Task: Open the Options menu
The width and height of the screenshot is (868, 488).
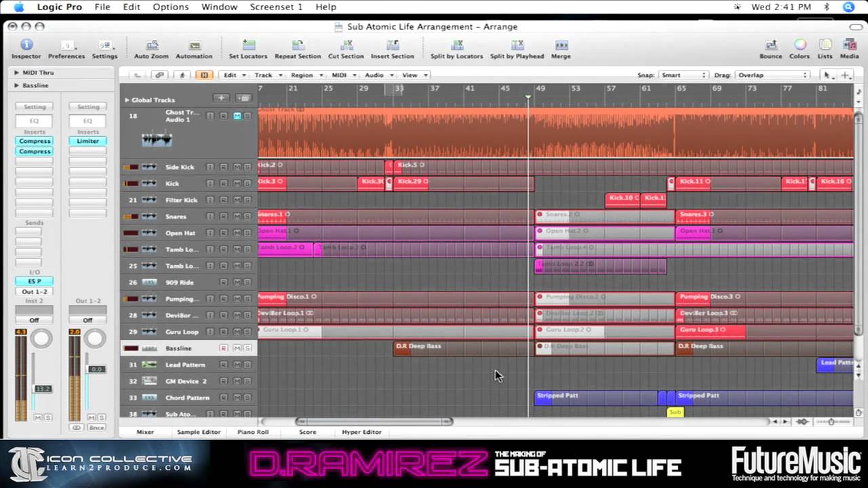Action: point(170,7)
